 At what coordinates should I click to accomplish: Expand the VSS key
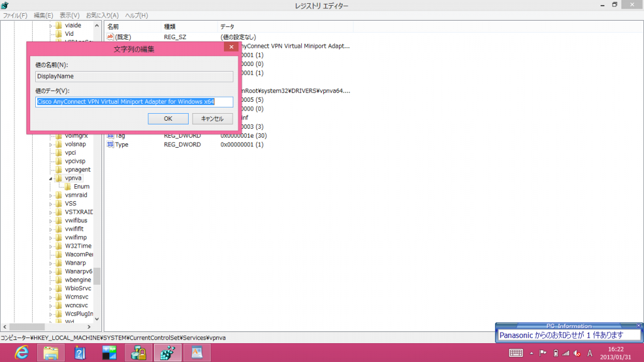[x=50, y=204]
